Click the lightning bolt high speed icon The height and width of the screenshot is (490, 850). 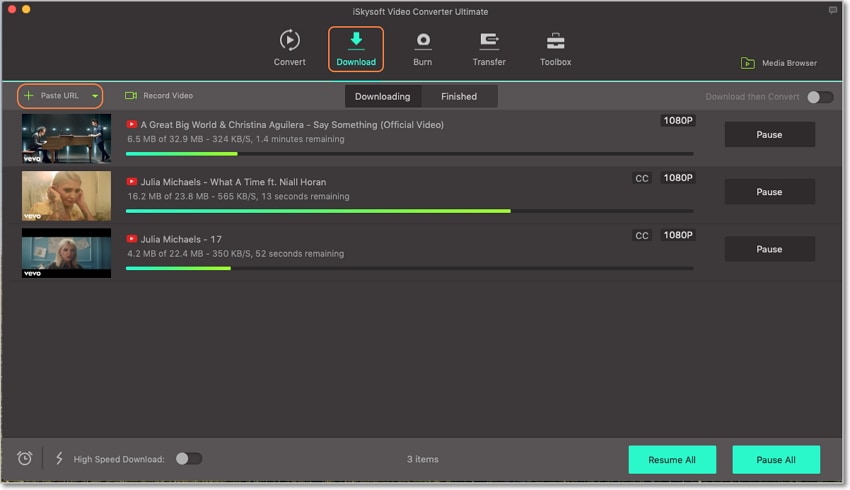[x=59, y=459]
